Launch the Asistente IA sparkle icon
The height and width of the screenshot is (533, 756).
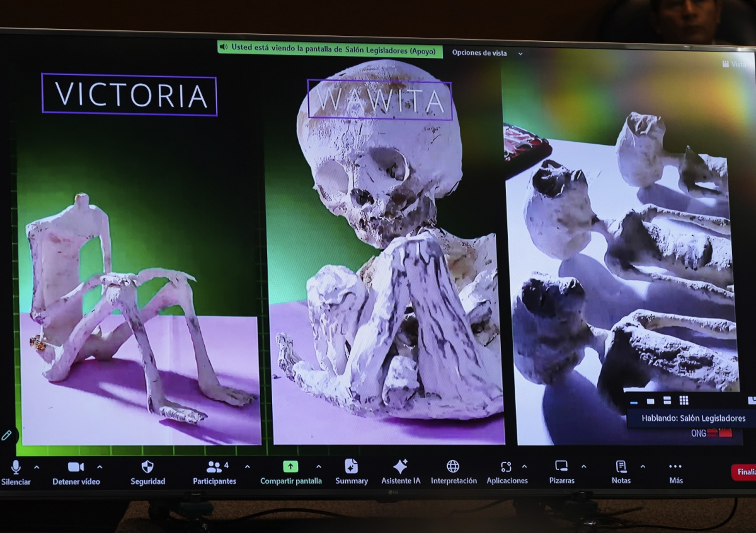400,467
